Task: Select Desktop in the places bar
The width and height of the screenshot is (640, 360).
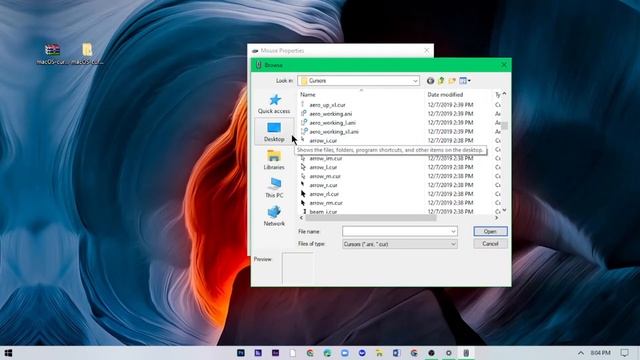Action: click(x=274, y=131)
